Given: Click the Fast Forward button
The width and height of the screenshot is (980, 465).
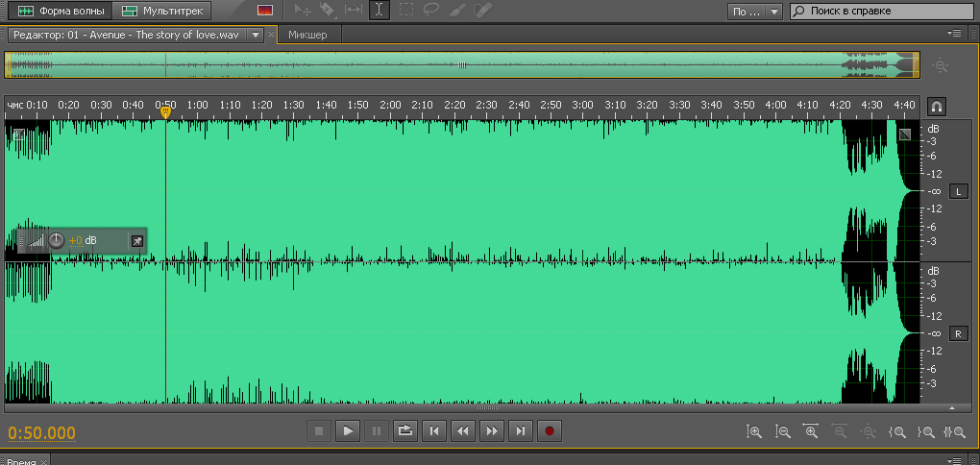Looking at the screenshot, I should (492, 430).
